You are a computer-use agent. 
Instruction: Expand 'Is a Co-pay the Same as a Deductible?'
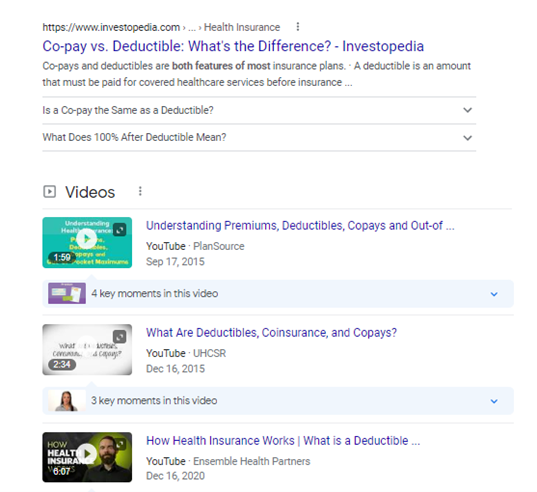pyautogui.click(x=259, y=110)
